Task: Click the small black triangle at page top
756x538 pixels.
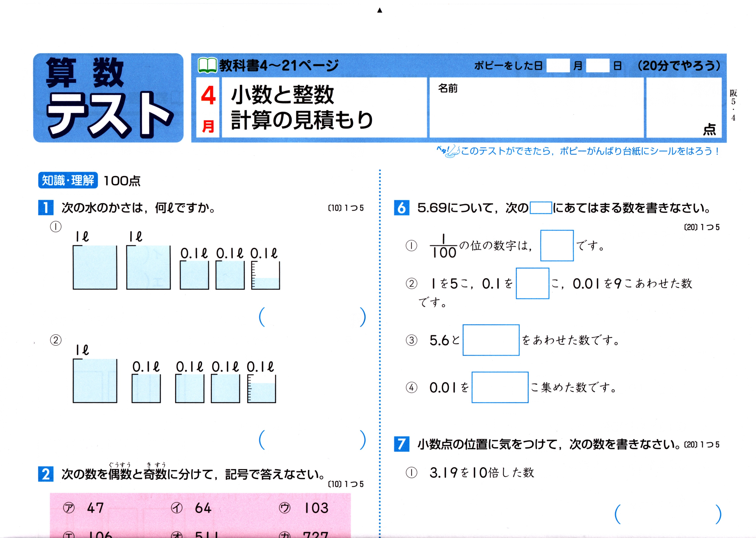Action: 380,11
